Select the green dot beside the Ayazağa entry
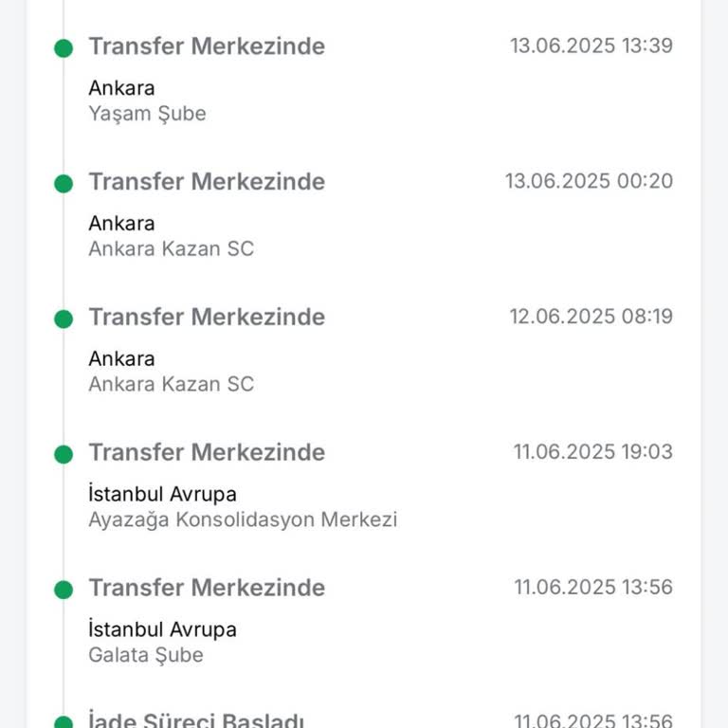This screenshot has height=728, width=728. coord(64,455)
